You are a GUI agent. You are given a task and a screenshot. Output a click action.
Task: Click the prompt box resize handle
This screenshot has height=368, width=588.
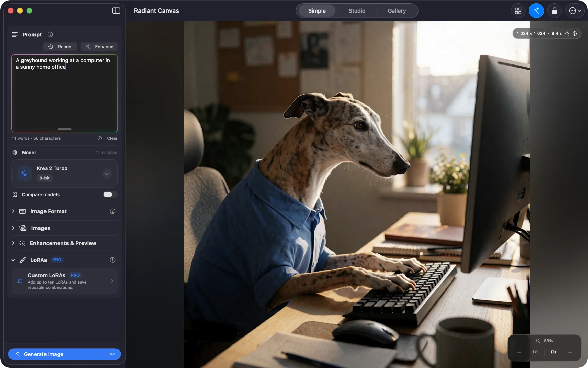tap(64, 129)
